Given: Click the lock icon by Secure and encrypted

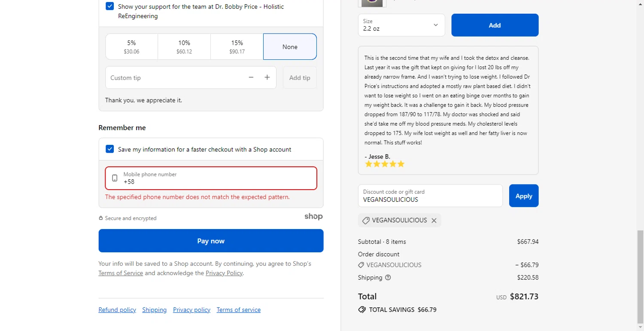Looking at the screenshot, I should click(x=101, y=218).
